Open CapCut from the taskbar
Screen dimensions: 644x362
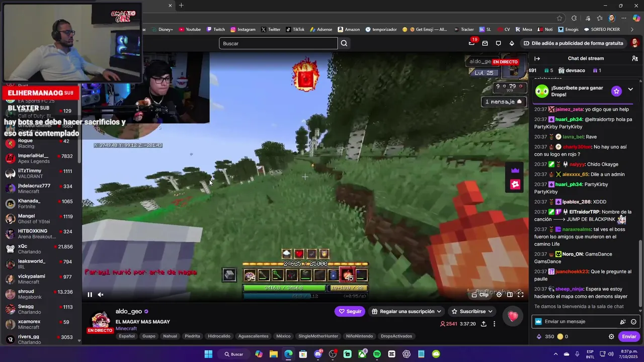391,354
